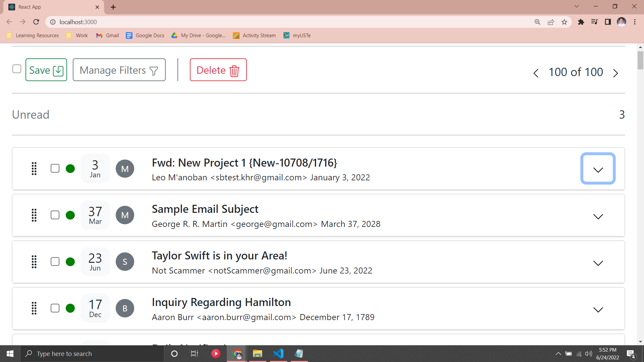644x362 pixels.
Task: Toggle the select-all checkbox beside Save
Action: pyautogui.click(x=17, y=69)
